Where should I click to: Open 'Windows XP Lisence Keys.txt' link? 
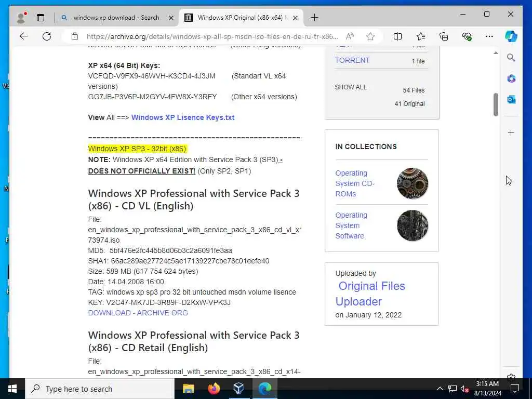pos(183,117)
